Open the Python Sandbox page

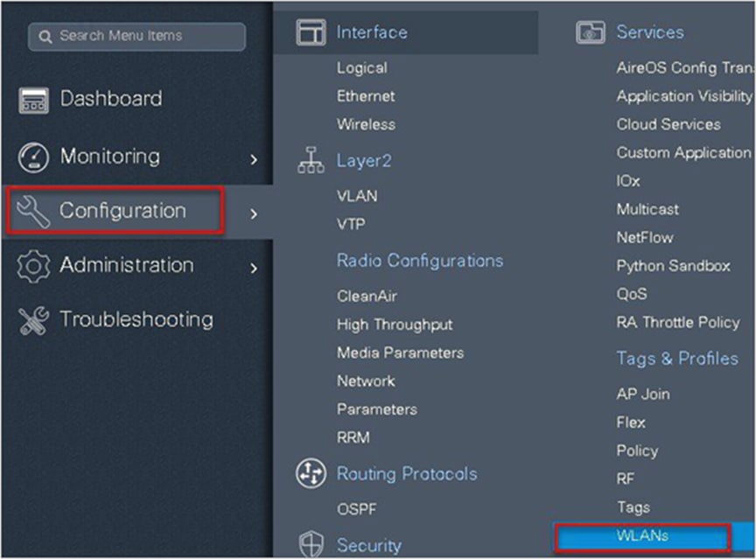click(x=674, y=266)
